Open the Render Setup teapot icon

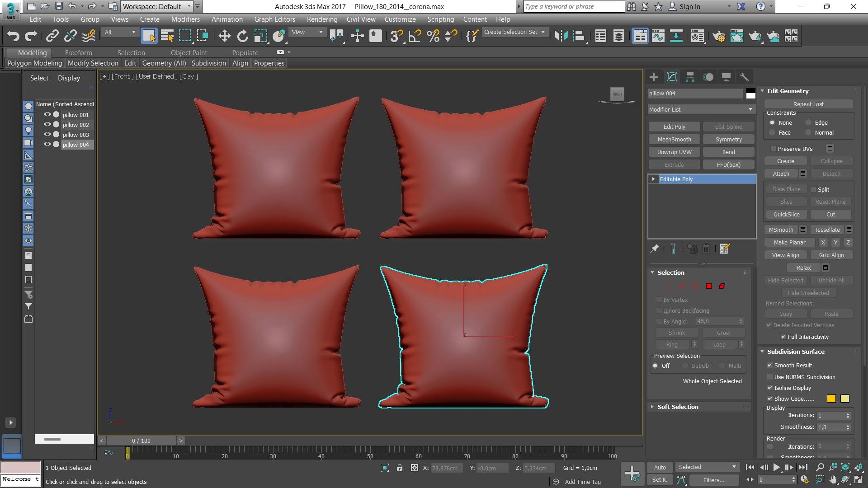719,36
